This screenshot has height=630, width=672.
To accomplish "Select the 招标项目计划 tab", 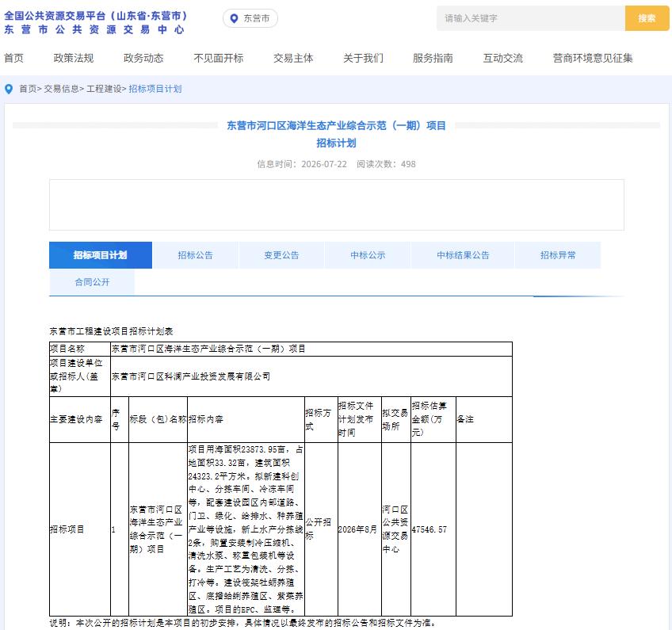I will [x=101, y=255].
